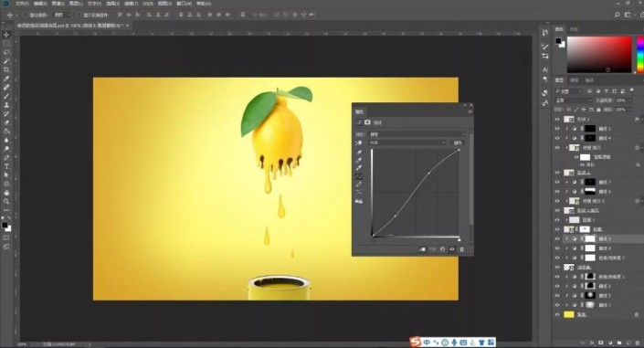The image size is (644, 348).
Task: Open the layer blend mode dropdown
Action: (x=572, y=100)
